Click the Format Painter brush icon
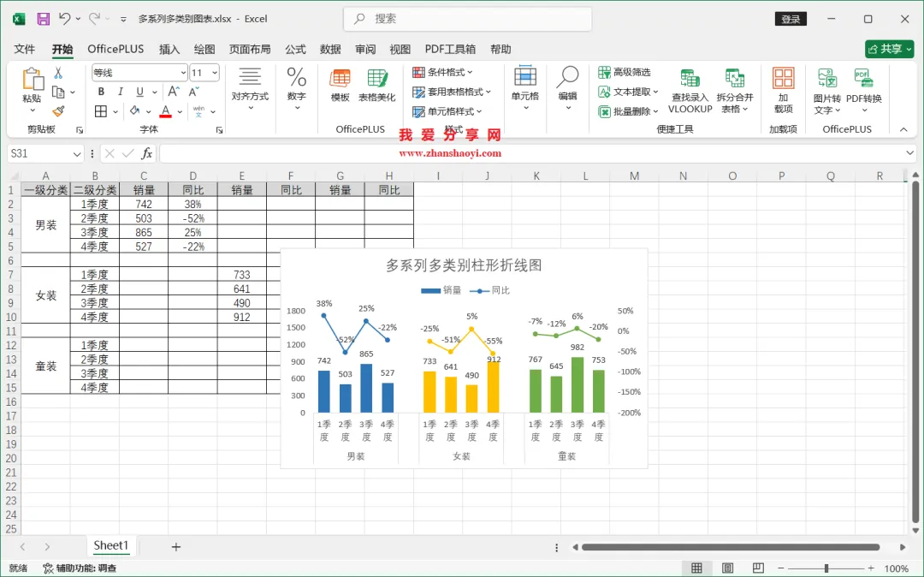 [x=58, y=110]
